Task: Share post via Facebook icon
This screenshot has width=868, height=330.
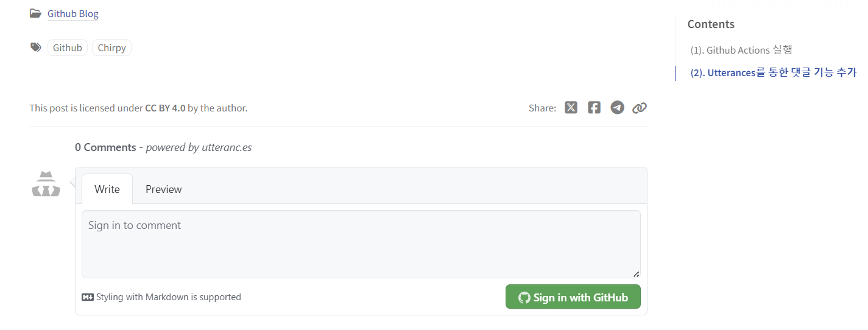Action: (x=594, y=108)
